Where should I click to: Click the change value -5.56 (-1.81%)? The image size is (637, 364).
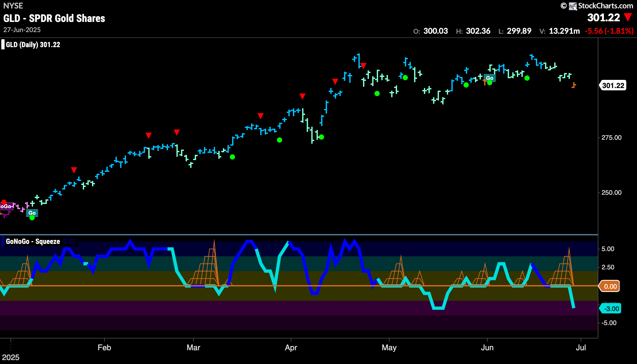tap(609, 31)
